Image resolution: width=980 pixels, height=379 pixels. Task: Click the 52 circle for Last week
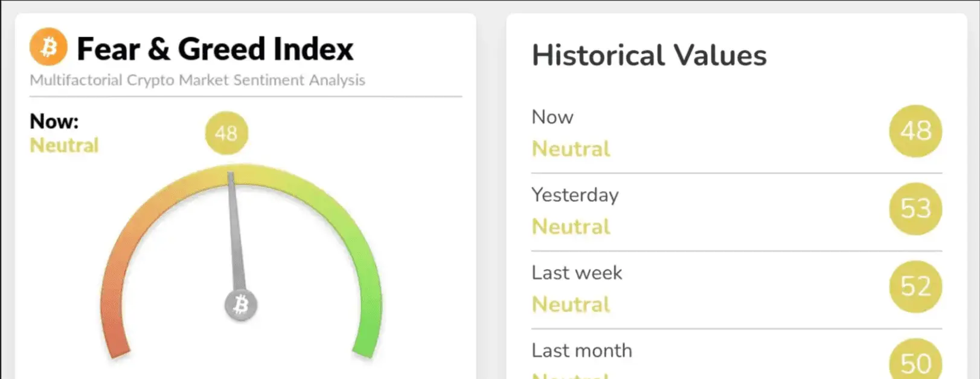tap(915, 287)
